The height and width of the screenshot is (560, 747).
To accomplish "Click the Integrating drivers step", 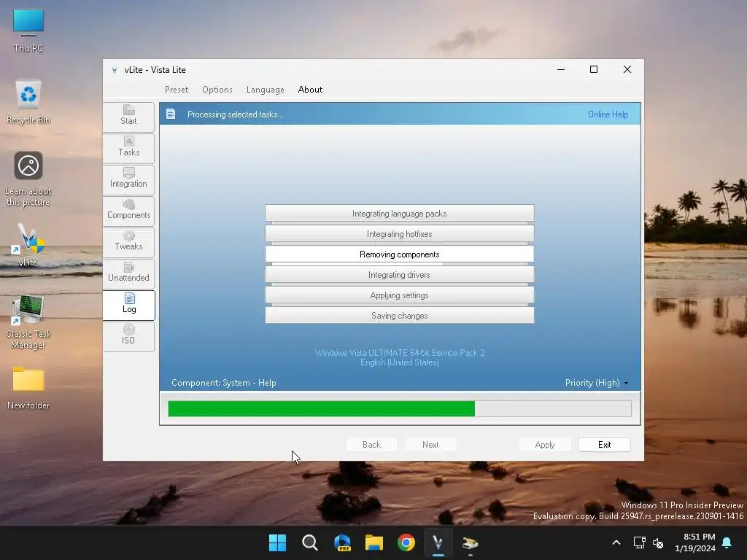I will [400, 275].
